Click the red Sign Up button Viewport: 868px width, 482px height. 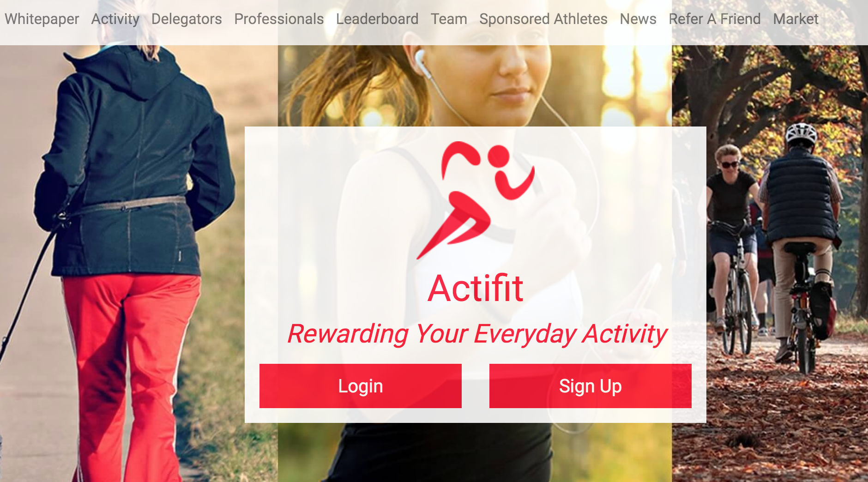pyautogui.click(x=591, y=386)
